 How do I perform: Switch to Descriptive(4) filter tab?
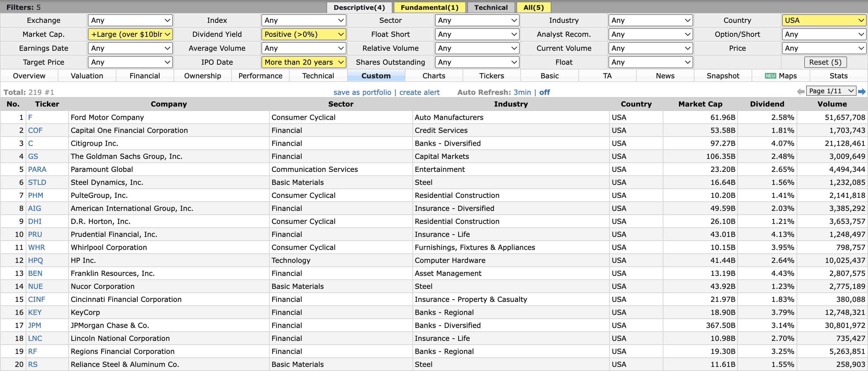tap(359, 7)
